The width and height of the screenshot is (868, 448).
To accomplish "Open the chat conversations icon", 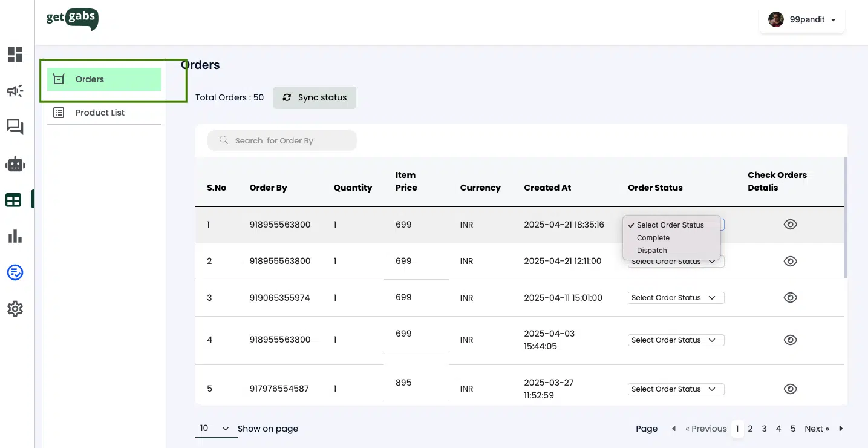I will pos(15,127).
